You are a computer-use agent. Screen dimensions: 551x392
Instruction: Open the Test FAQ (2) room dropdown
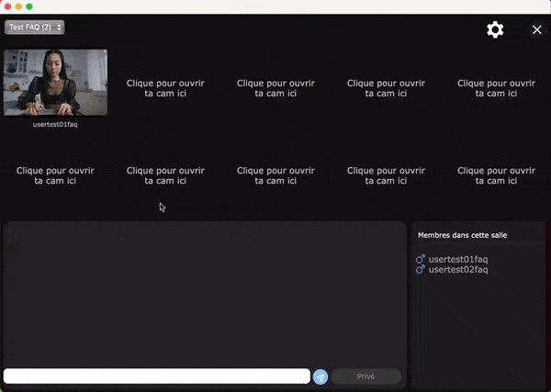[35, 27]
